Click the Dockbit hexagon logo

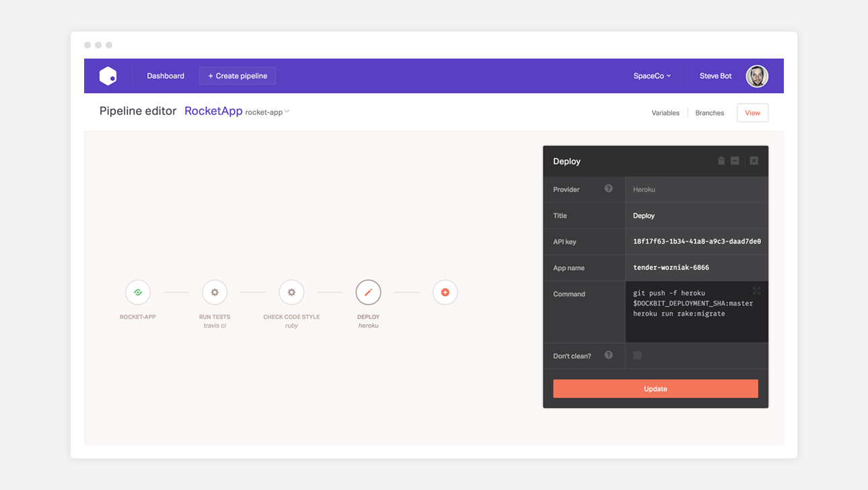click(108, 76)
